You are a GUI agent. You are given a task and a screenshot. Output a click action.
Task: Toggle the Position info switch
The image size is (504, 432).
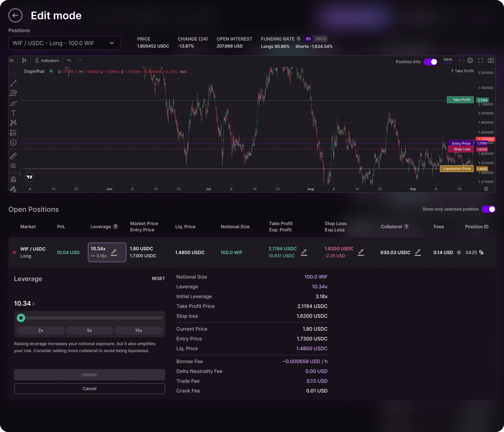coord(430,62)
